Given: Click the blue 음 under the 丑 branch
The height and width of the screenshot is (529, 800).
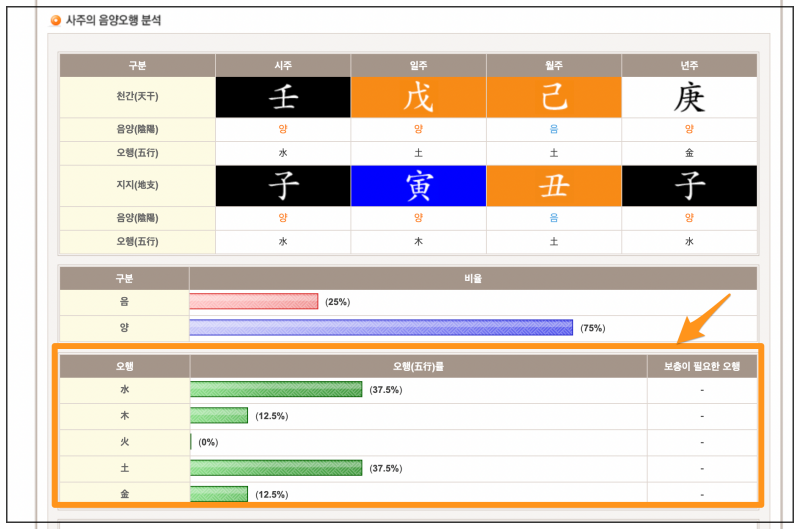Looking at the screenshot, I should 554,218.
